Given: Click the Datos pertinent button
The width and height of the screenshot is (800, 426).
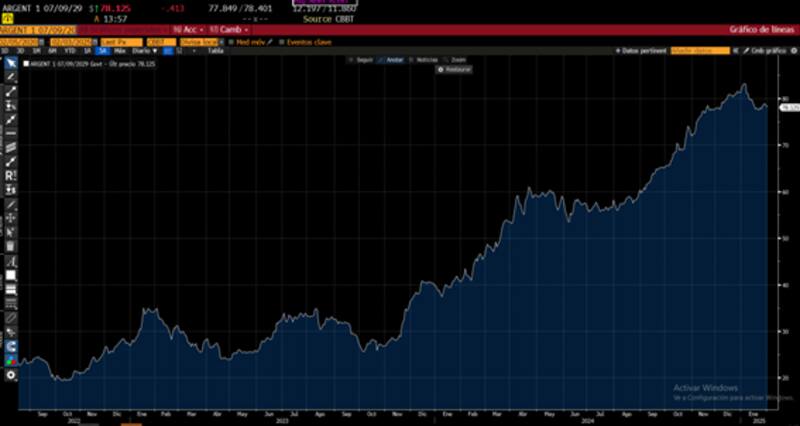Looking at the screenshot, I should pos(642,49).
